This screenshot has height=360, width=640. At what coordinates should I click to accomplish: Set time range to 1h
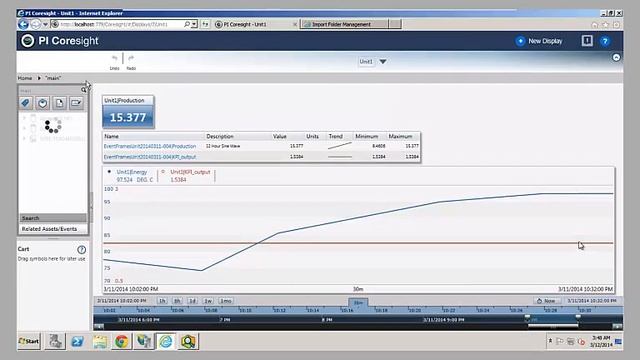click(x=162, y=301)
